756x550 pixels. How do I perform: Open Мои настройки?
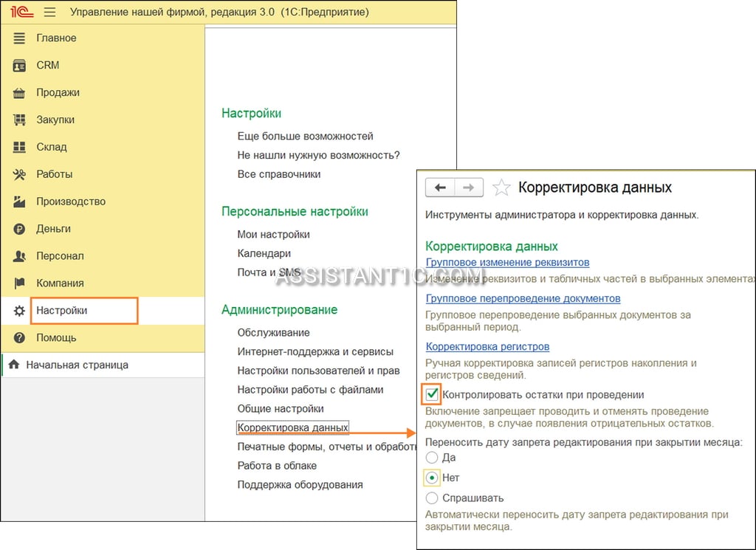(273, 234)
